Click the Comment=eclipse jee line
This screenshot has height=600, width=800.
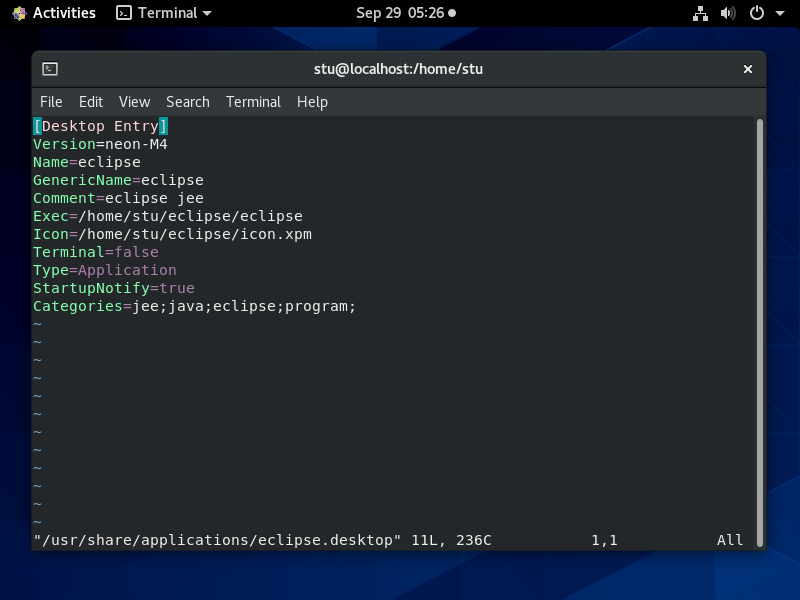(x=118, y=198)
